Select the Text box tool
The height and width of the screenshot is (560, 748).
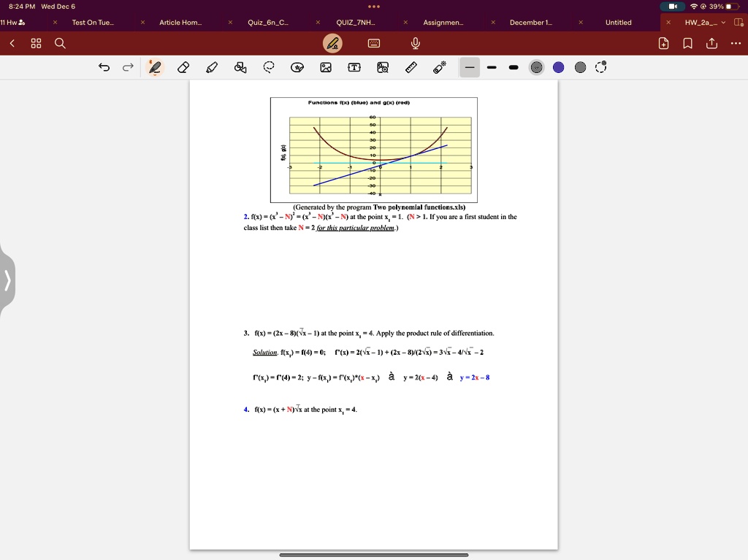[x=354, y=68]
